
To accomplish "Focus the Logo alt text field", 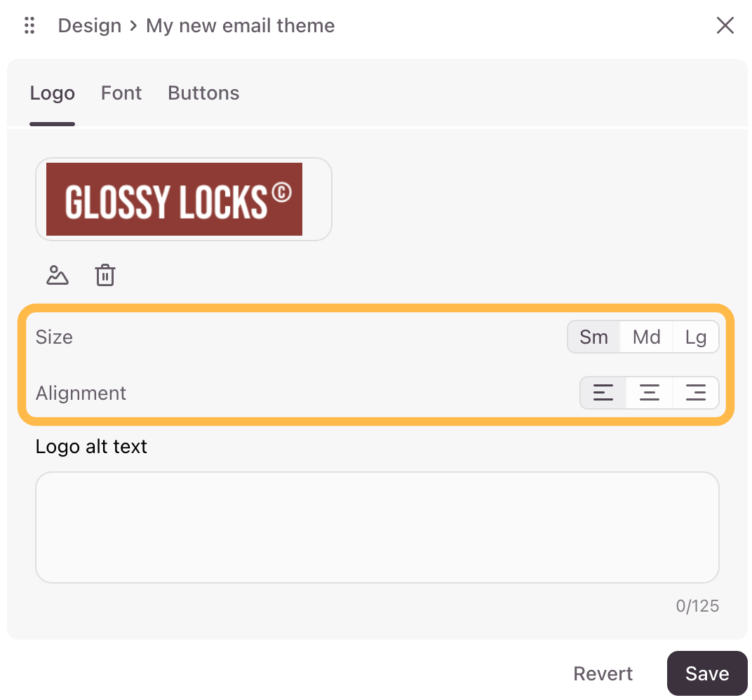I will click(x=377, y=527).
